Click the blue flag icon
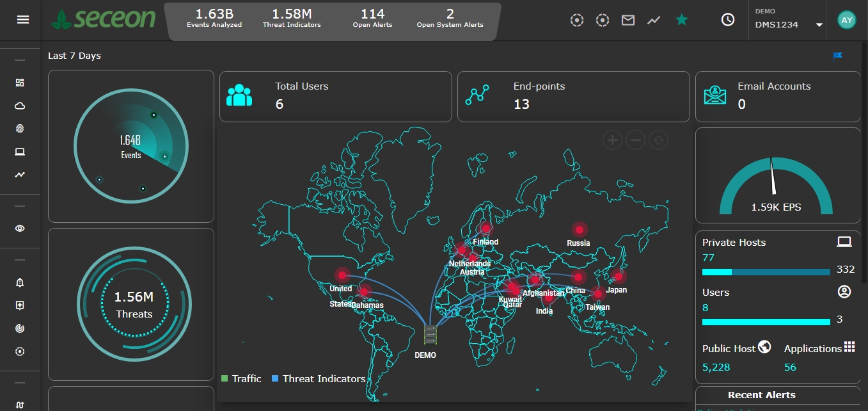 tap(837, 56)
